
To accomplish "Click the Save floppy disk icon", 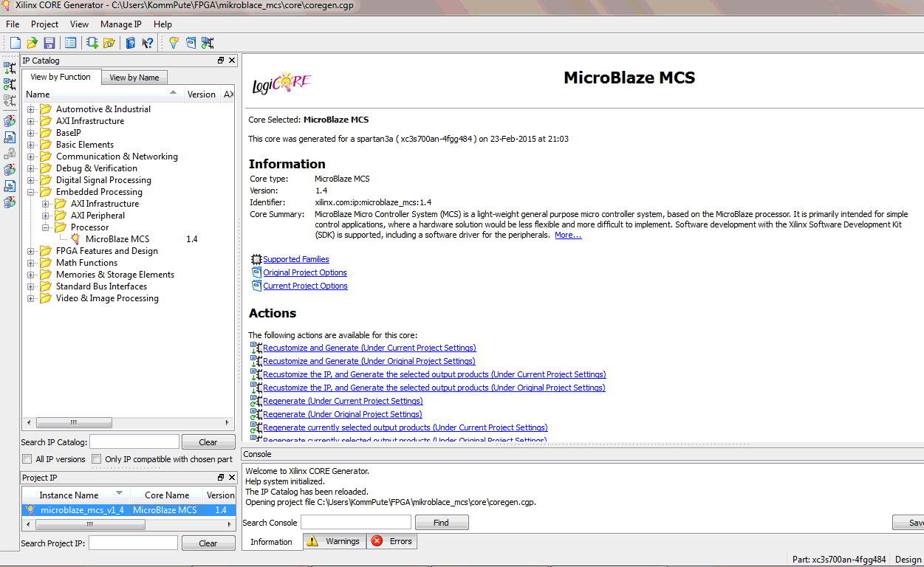I will [49, 43].
